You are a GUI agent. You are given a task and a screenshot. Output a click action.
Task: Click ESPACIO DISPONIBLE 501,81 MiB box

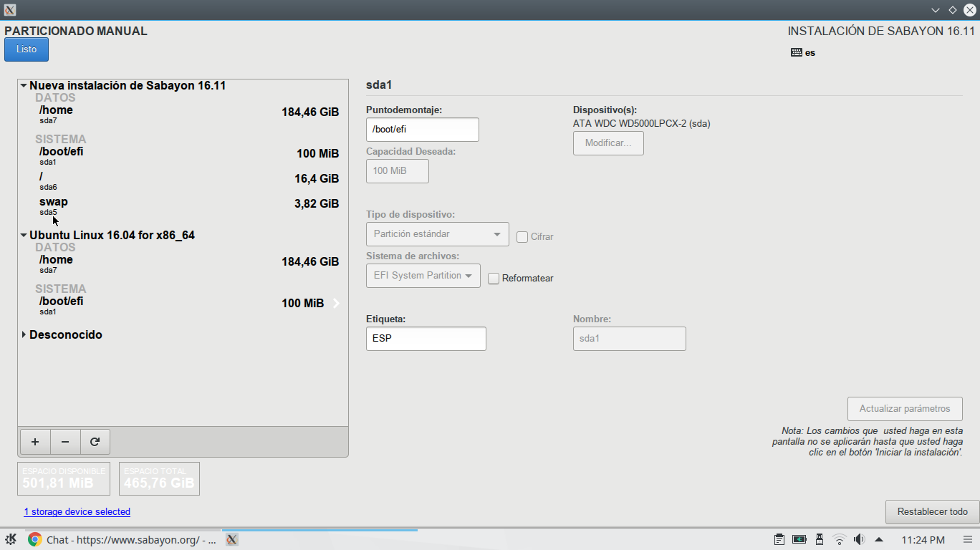click(64, 479)
